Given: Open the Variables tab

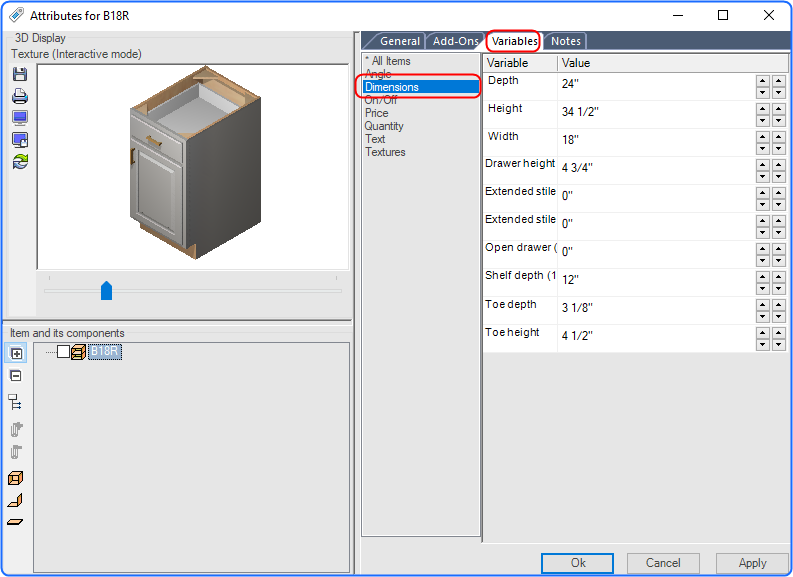Looking at the screenshot, I should coord(514,41).
